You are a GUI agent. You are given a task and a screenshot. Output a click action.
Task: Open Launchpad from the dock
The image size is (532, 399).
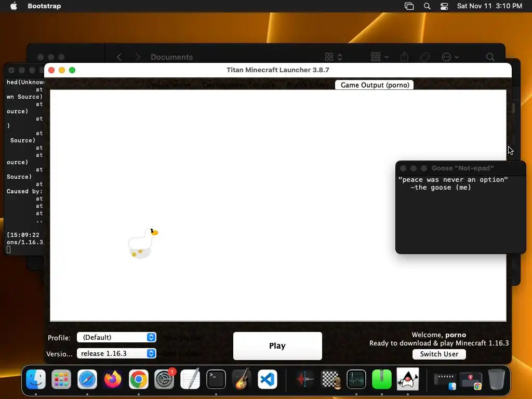[x=61, y=379]
